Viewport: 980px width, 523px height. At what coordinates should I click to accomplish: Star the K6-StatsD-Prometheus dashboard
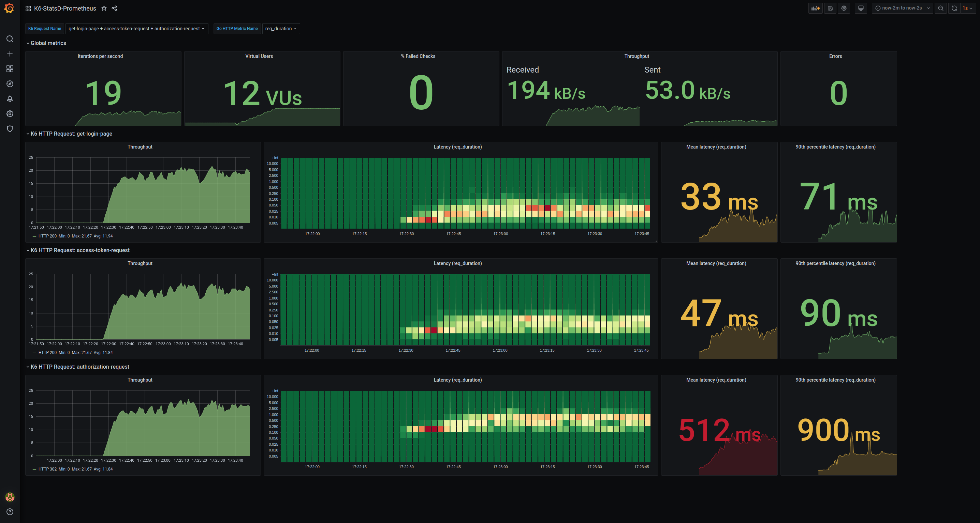coord(104,9)
